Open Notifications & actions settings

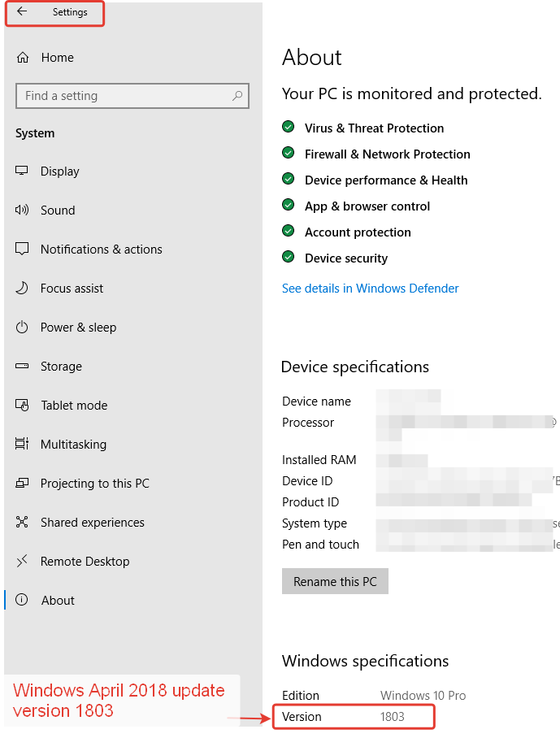[x=101, y=249]
